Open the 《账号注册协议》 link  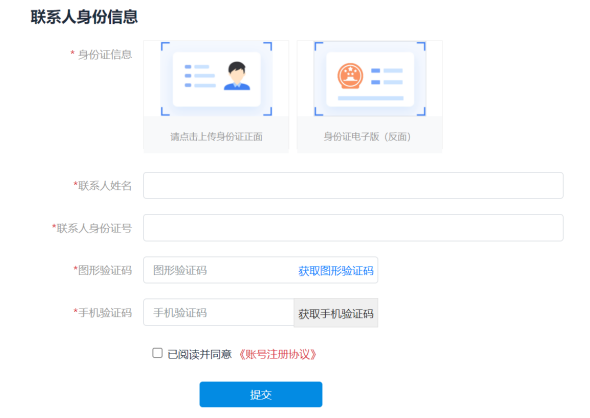tap(278, 354)
